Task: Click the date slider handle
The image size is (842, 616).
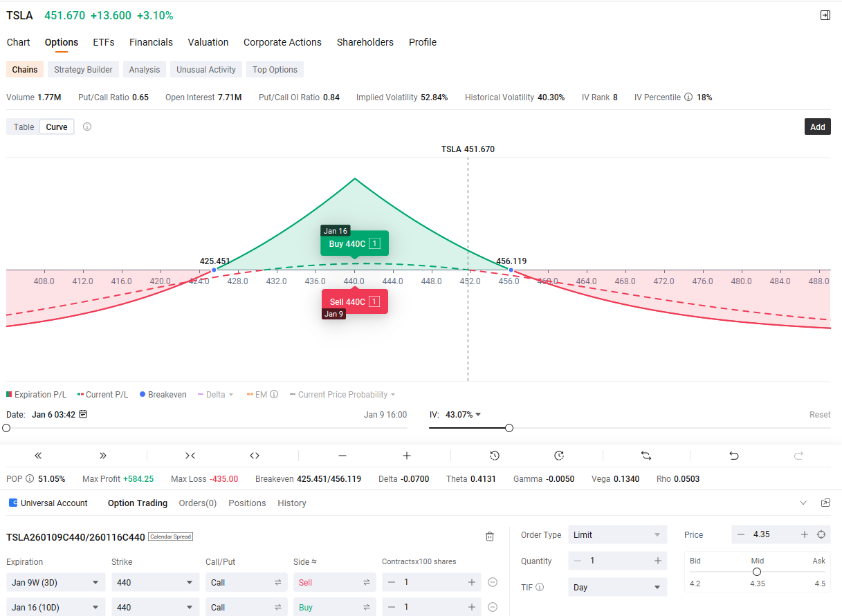Action: click(6, 428)
